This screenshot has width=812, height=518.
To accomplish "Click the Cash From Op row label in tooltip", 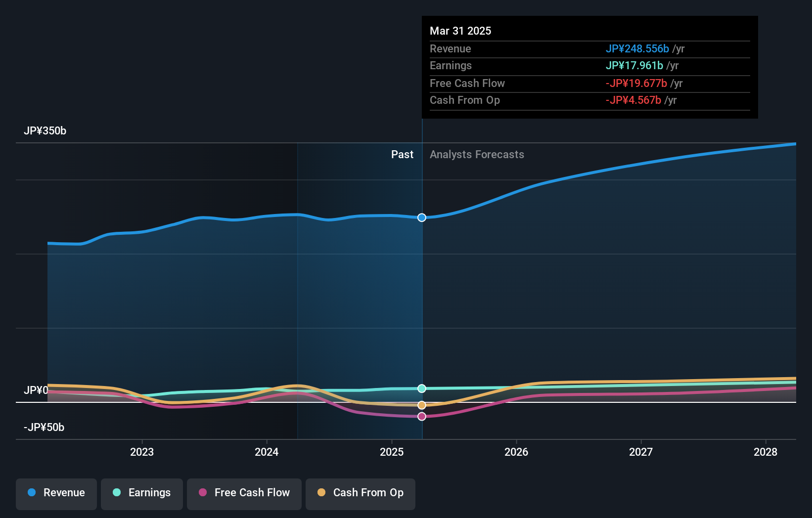I will pyautogui.click(x=465, y=100).
